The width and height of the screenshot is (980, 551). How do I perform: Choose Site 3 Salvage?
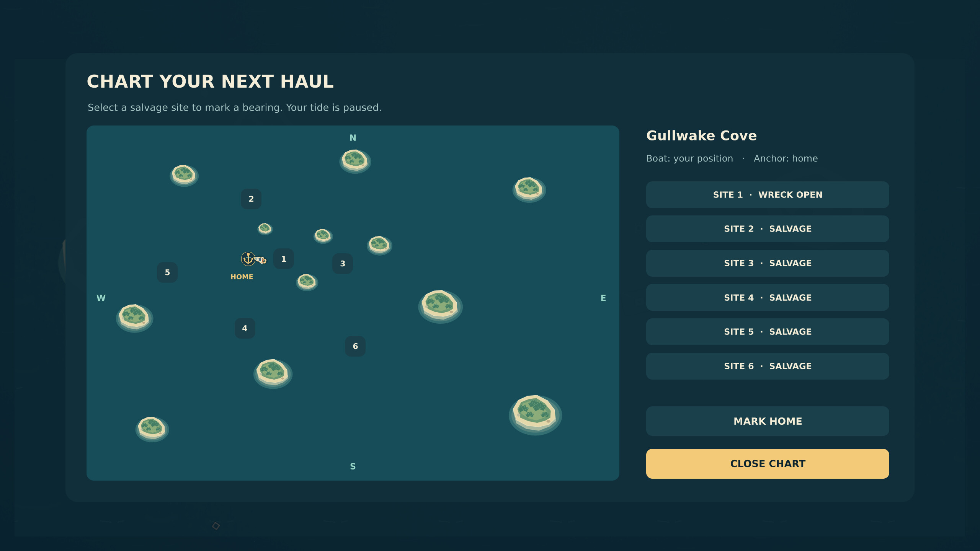768,263
